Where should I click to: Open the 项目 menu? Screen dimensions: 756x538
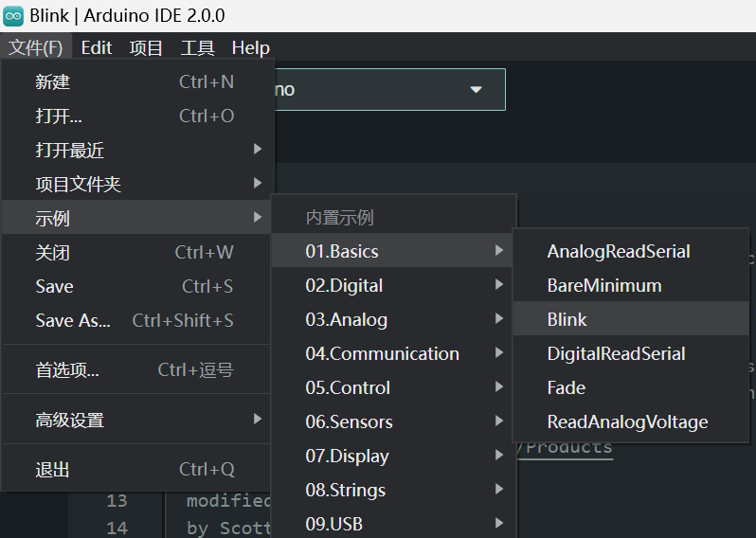(146, 47)
